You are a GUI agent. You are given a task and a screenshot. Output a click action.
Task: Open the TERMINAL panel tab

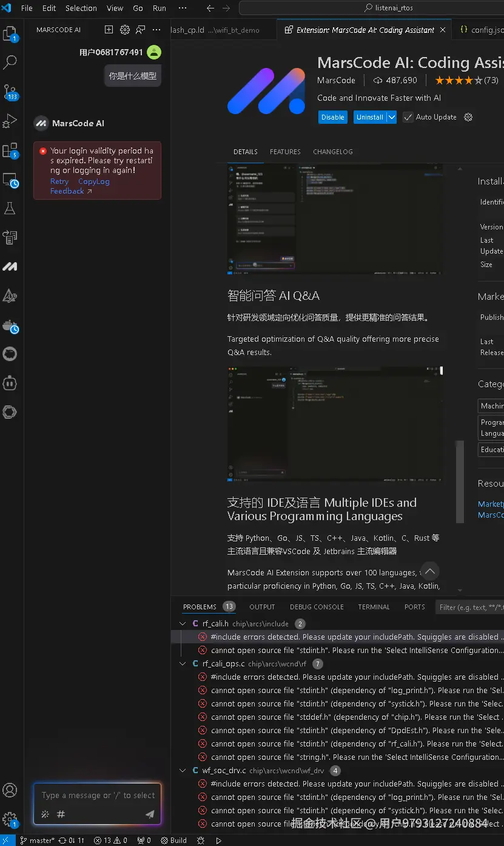click(x=374, y=606)
